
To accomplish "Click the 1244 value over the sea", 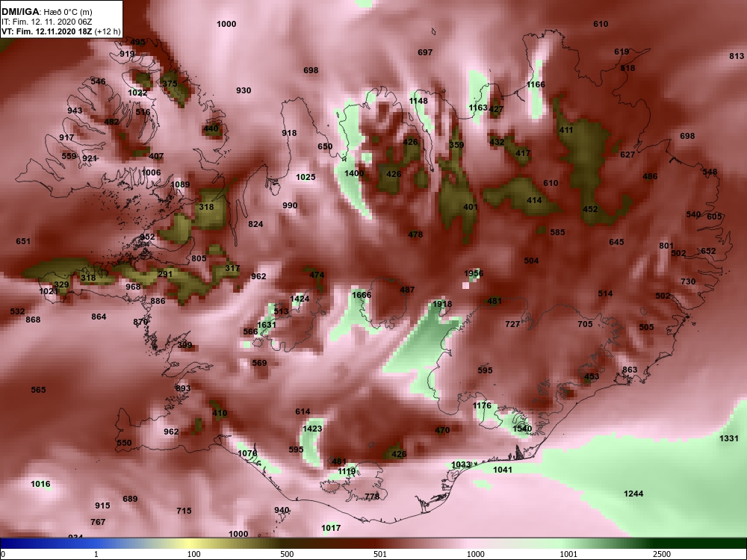I will coord(633,494).
